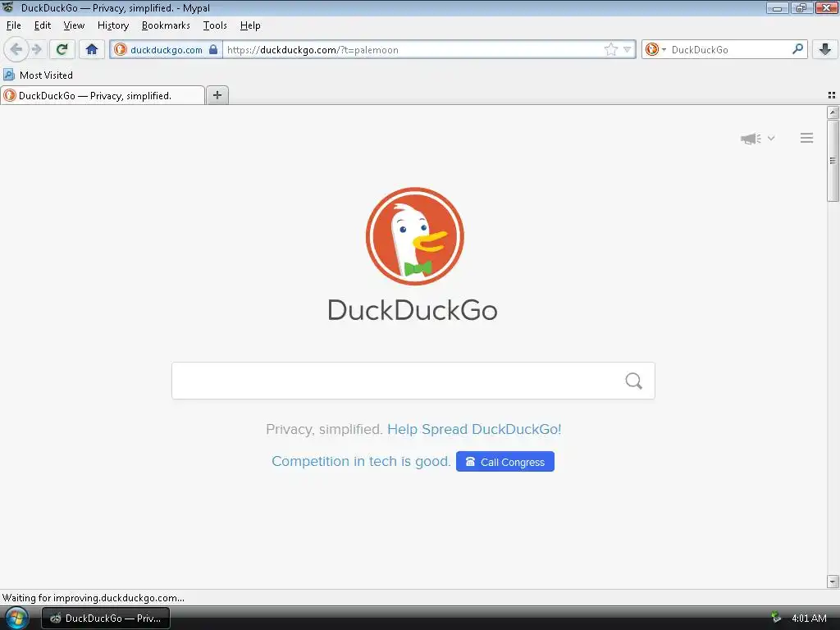This screenshot has height=630, width=840.
Task: Click the page search magnifier button
Action: (634, 381)
